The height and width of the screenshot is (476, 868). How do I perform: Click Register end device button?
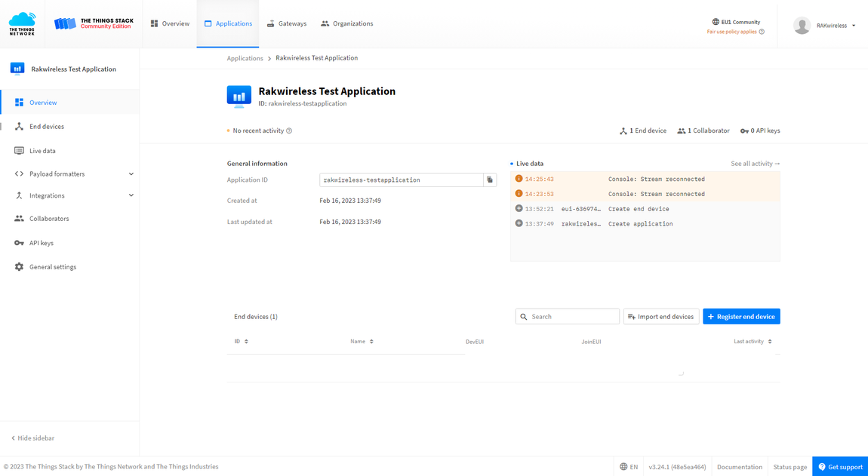[741, 317]
